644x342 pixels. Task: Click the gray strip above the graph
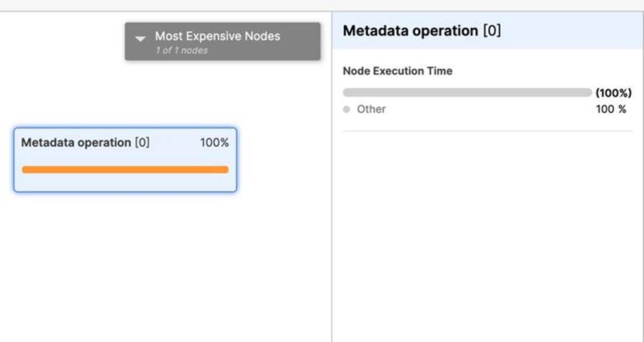pyautogui.click(x=315, y=5)
